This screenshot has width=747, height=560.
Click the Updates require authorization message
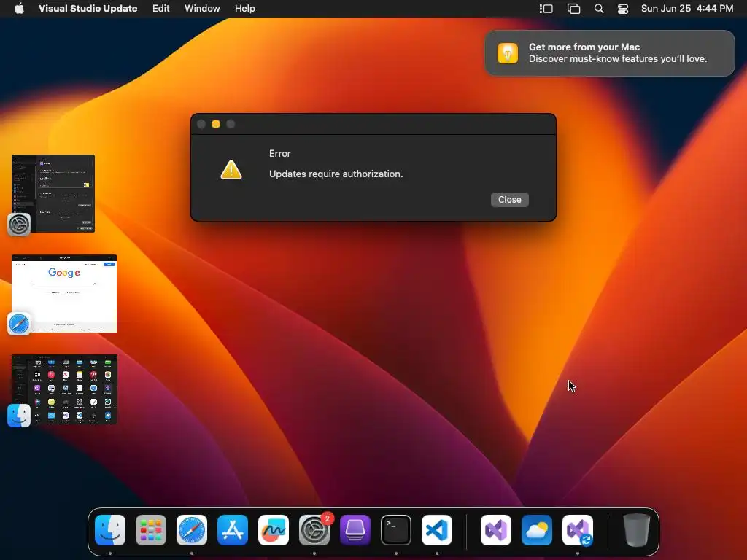tap(336, 174)
